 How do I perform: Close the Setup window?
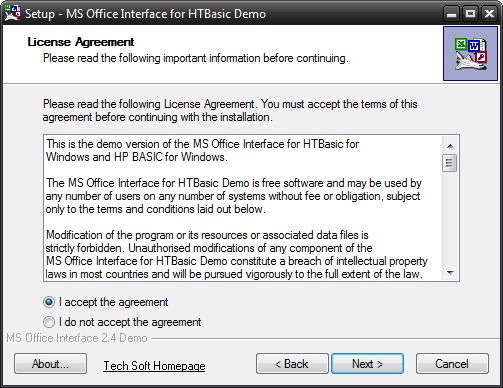click(x=489, y=14)
